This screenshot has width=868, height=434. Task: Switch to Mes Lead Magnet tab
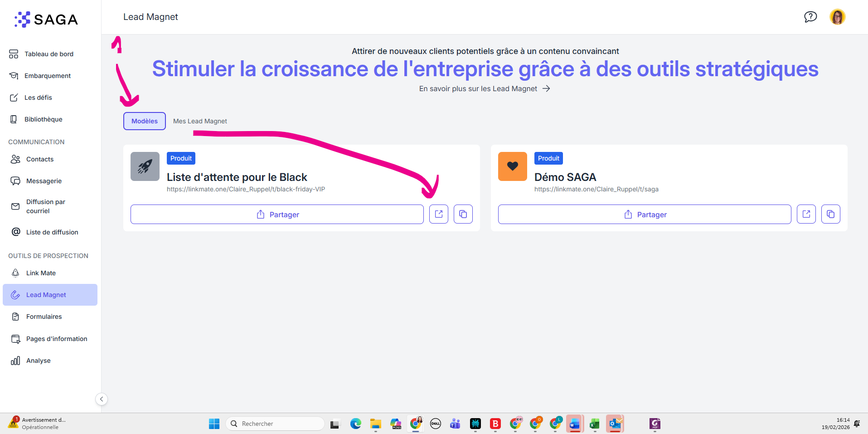tap(200, 121)
